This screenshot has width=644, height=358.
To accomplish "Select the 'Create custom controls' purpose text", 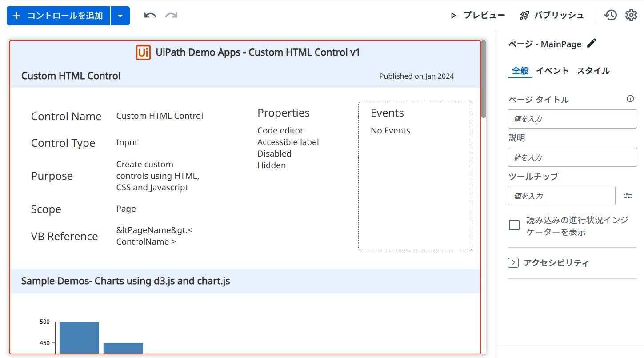I will [158, 176].
